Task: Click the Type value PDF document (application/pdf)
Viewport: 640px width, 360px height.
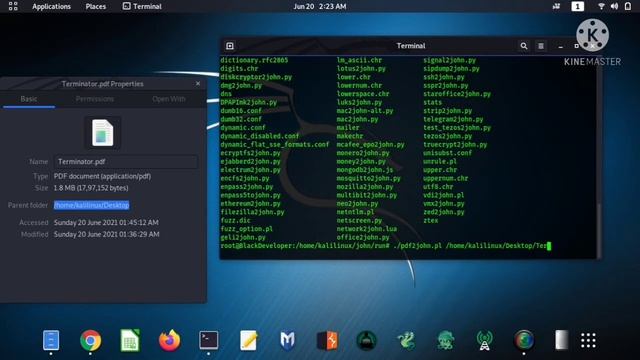Action: point(102,176)
